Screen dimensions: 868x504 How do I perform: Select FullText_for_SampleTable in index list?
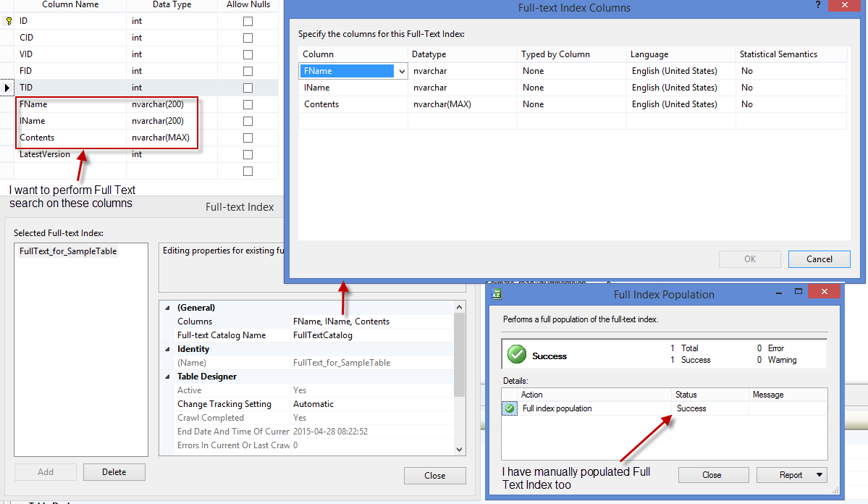coord(68,251)
